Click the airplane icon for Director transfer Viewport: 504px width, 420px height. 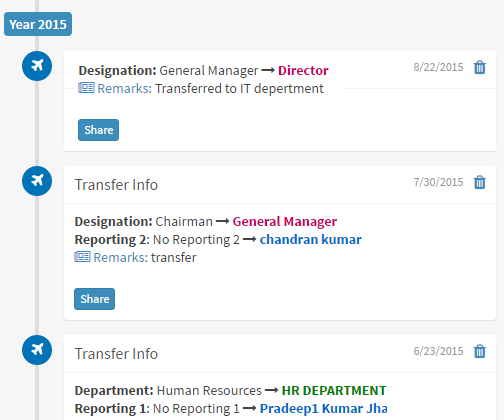(37, 66)
